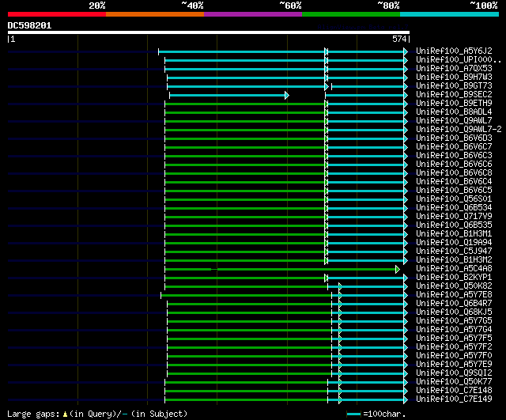Select the UniRef100_B9GT73 label
506x420 pixels.
pos(454,86)
